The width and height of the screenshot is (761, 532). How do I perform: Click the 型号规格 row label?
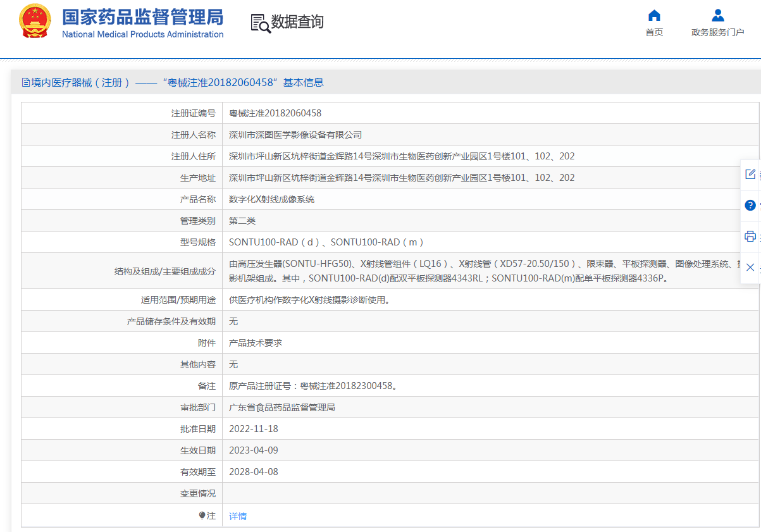[198, 242]
